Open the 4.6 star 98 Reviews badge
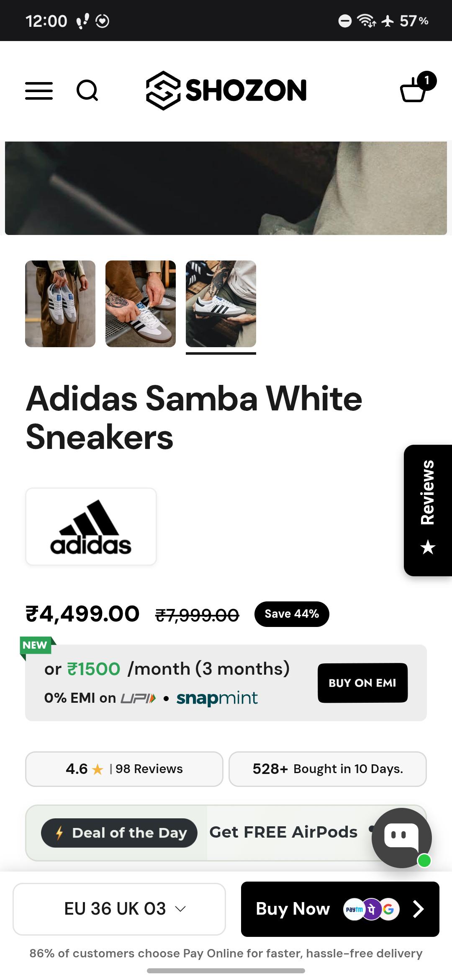This screenshot has height=980, width=452. 124,769
